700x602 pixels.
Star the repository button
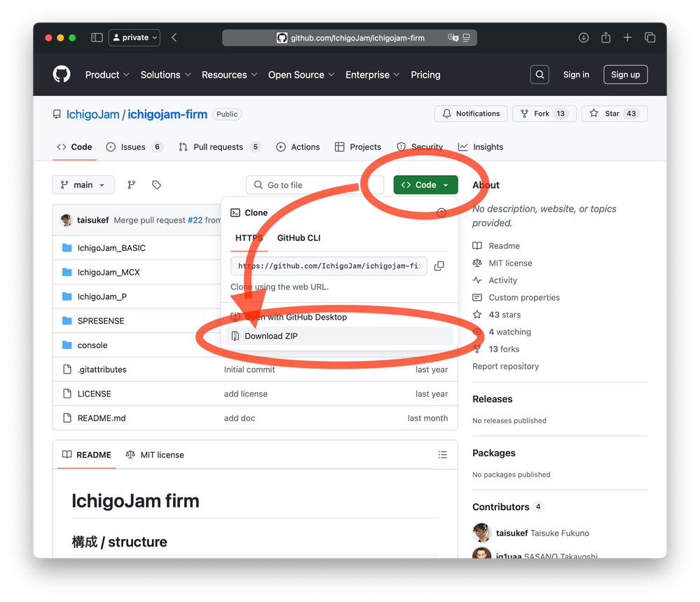pos(615,114)
